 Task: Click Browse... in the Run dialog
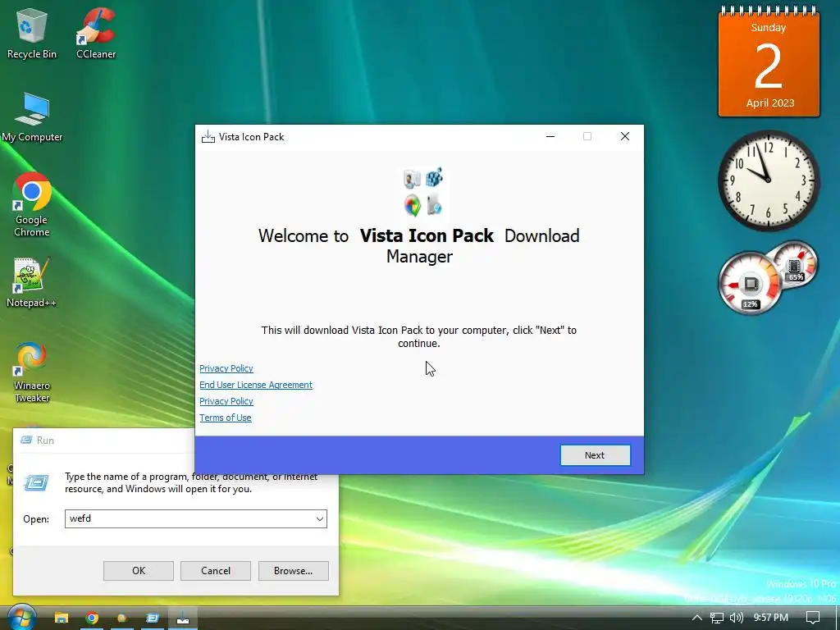[x=293, y=571]
